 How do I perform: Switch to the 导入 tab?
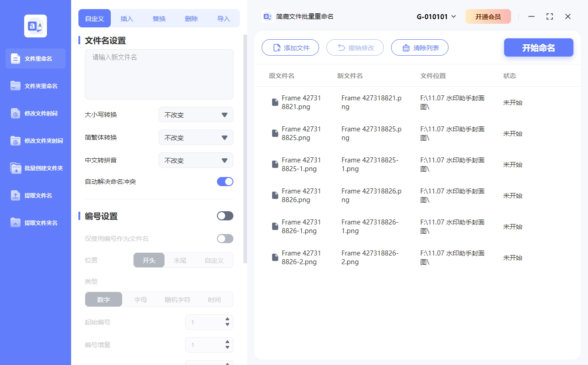(224, 18)
